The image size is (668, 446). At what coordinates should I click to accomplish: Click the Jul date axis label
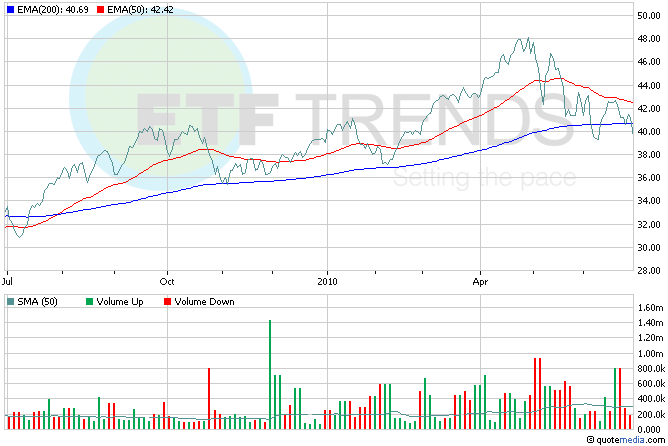click(7, 282)
